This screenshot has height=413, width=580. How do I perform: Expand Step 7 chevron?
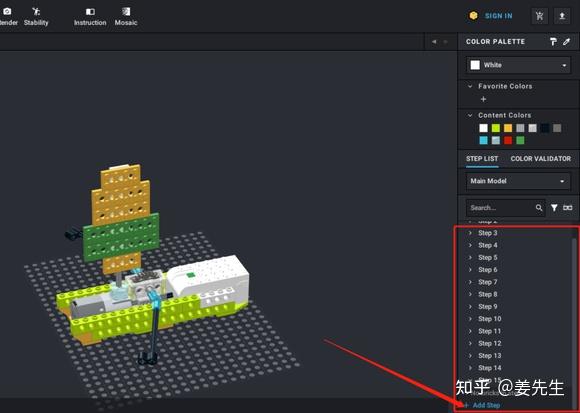(x=470, y=282)
